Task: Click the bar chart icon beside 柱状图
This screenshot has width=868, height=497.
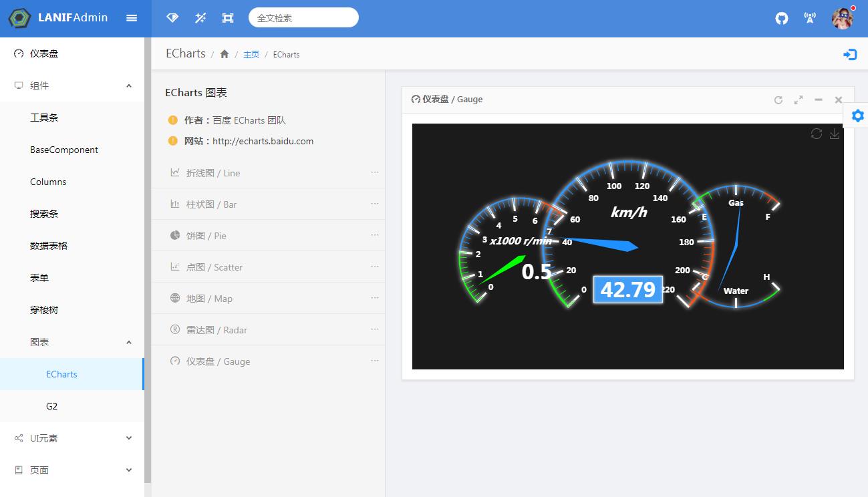Action: point(175,204)
